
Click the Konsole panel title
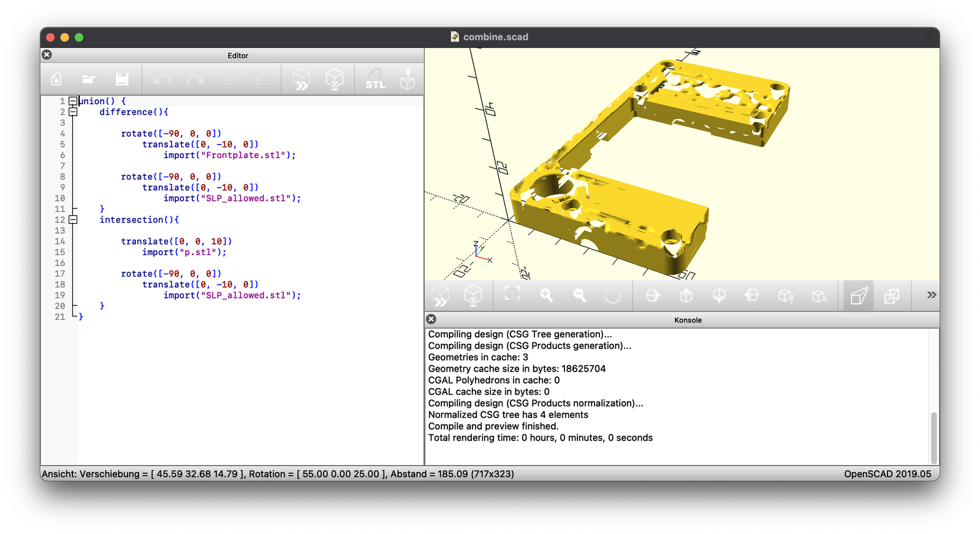(688, 320)
